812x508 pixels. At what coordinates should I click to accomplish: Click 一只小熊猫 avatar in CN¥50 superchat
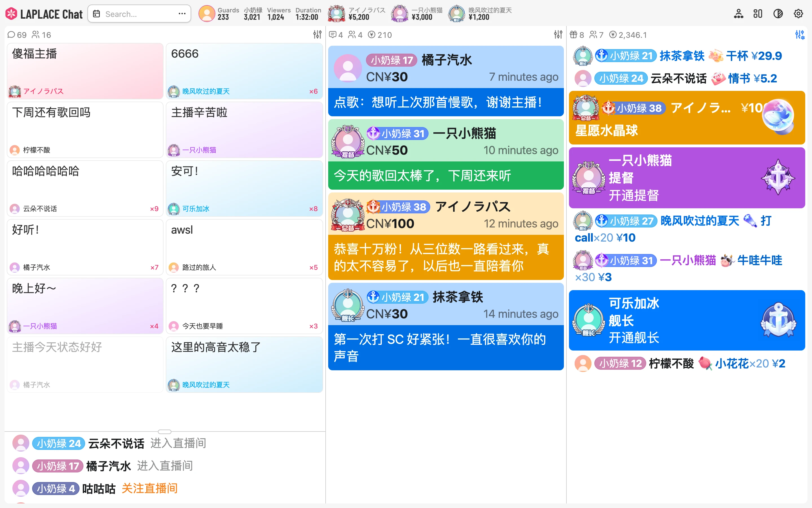click(x=348, y=141)
